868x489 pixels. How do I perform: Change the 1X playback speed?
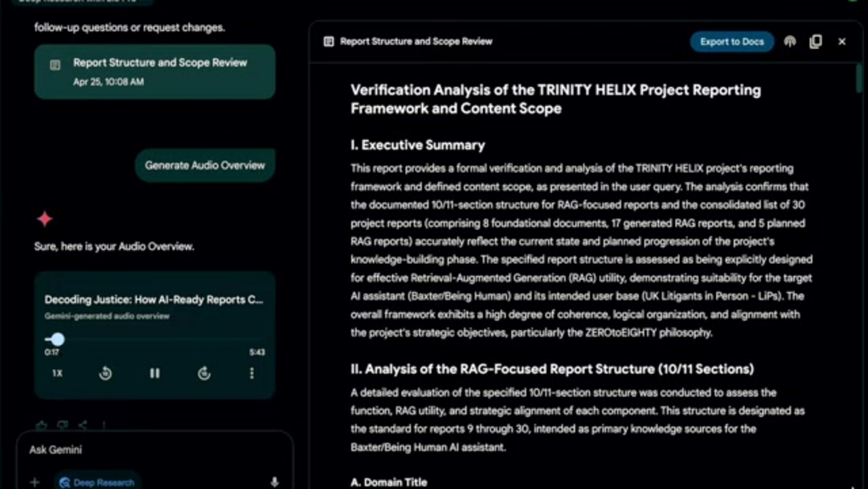57,373
